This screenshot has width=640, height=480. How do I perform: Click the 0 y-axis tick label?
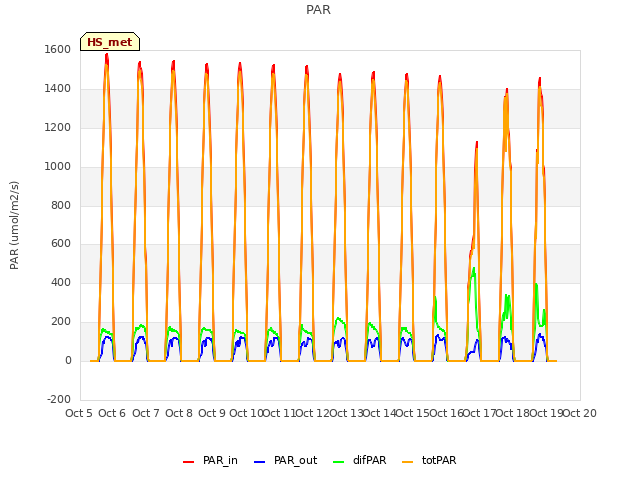(x=68, y=360)
